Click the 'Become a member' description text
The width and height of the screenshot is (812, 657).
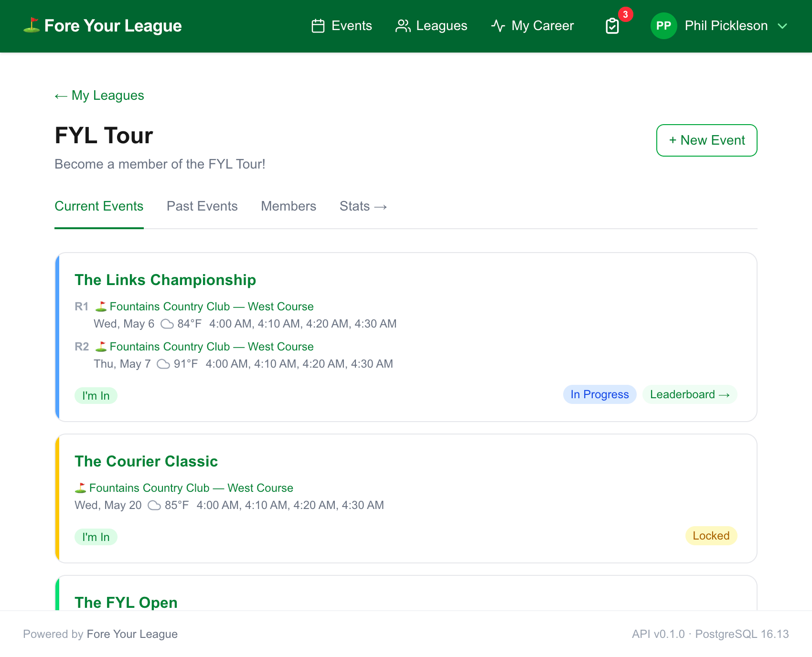(x=160, y=164)
